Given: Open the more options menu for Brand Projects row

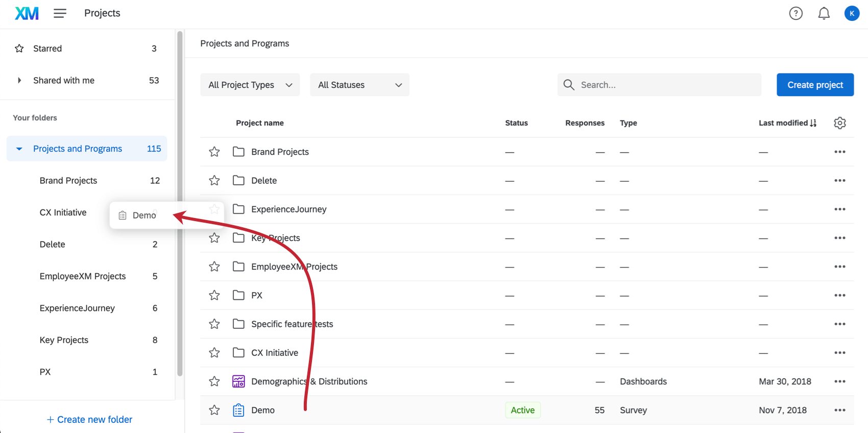Looking at the screenshot, I should click(x=839, y=152).
